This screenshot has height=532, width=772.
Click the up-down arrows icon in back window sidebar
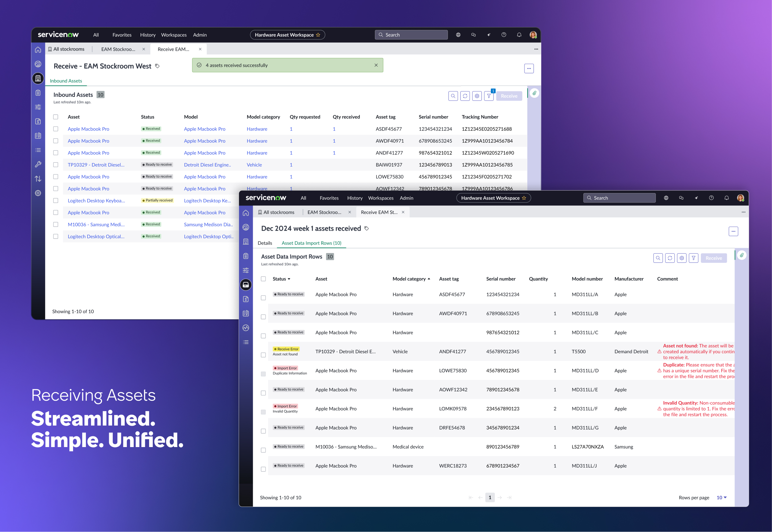click(38, 179)
